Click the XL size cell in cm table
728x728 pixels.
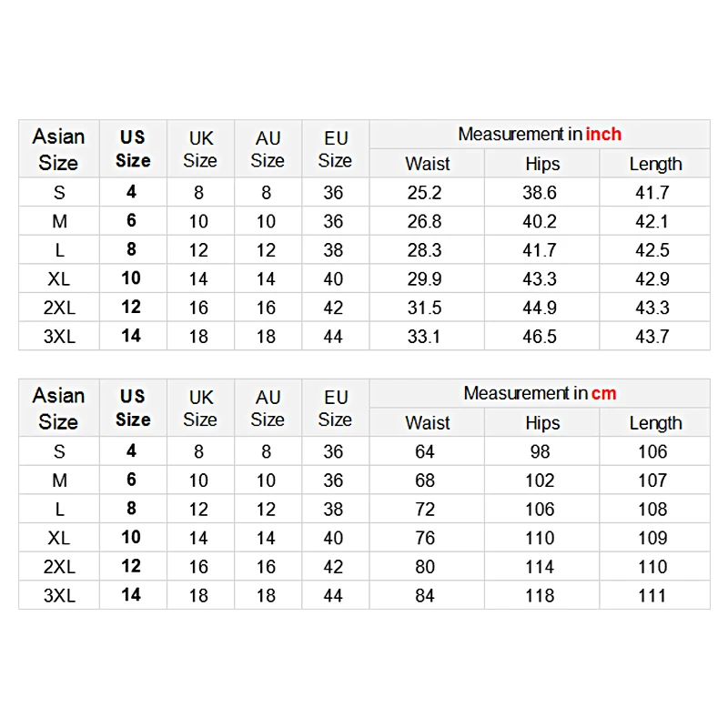tap(59, 538)
